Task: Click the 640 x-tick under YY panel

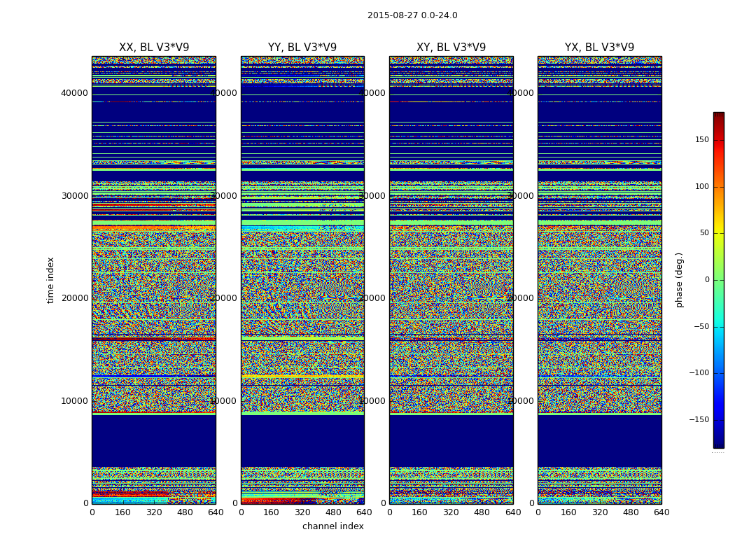Action: 364,512
